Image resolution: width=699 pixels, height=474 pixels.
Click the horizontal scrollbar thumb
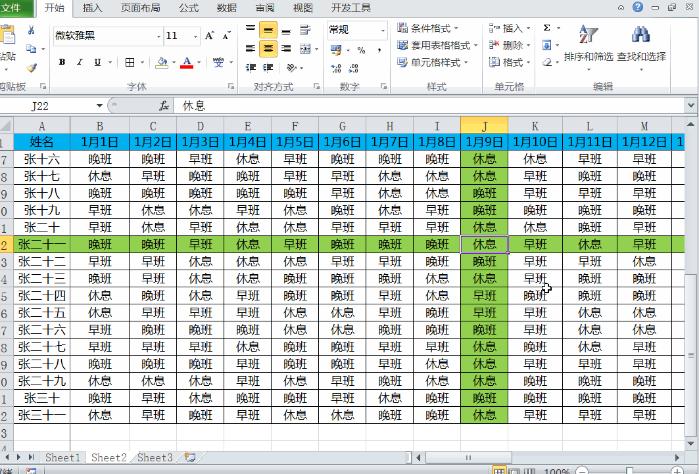click(469, 458)
